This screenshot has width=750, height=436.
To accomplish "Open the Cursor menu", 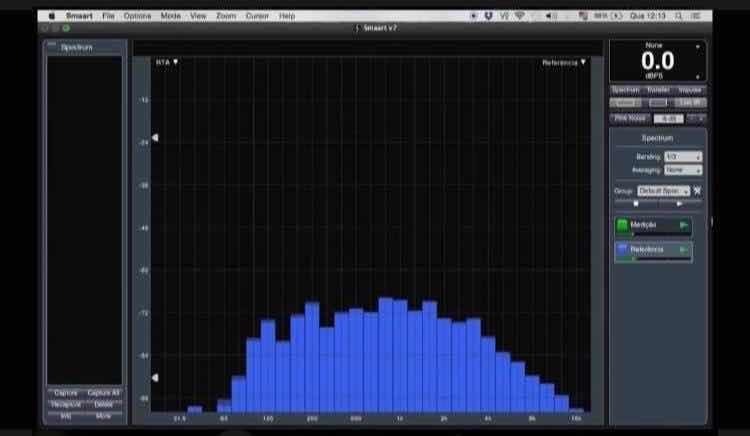I will (257, 16).
